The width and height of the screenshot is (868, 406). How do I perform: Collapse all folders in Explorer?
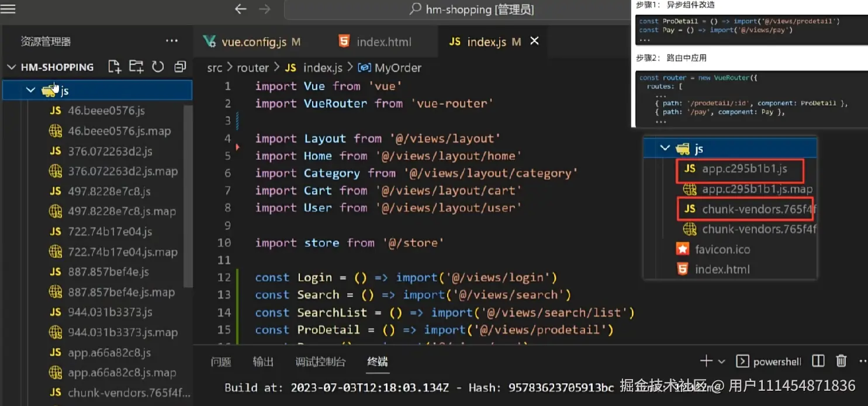(180, 67)
